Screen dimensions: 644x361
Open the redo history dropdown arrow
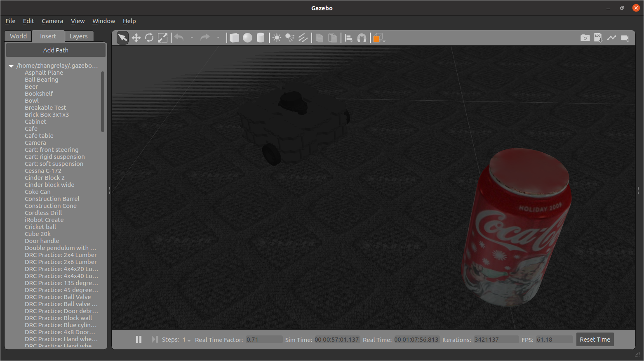point(218,38)
